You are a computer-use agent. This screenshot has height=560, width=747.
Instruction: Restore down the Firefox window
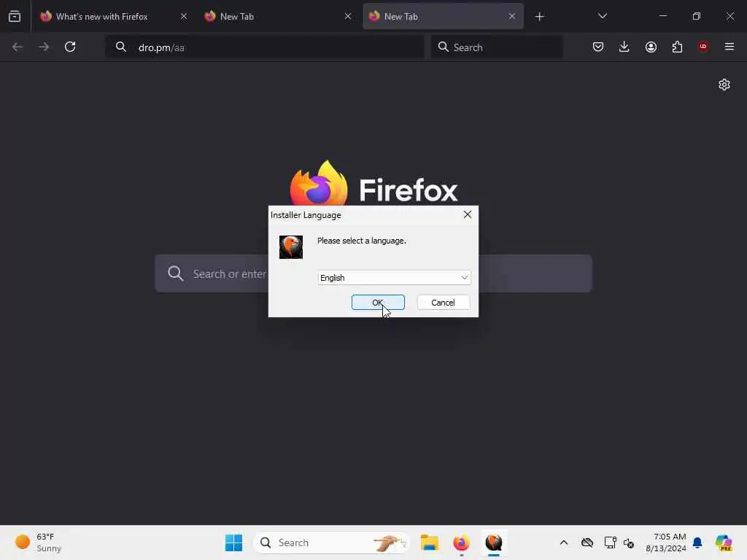697,16
